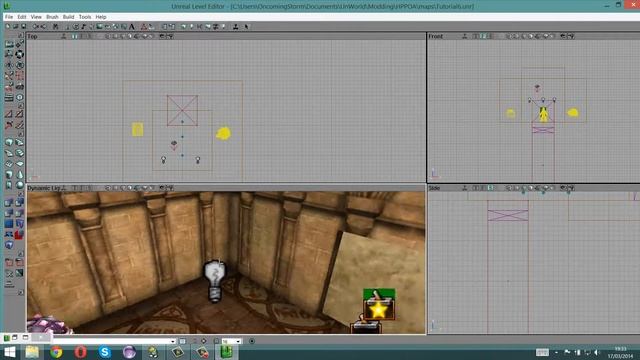Click the Redo toolbar icon
This screenshot has width=640, height=360.
tap(43, 27)
